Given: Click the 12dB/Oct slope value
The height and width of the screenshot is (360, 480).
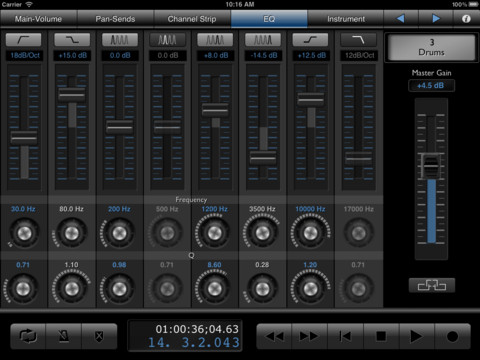Looking at the screenshot, I should 359,55.
